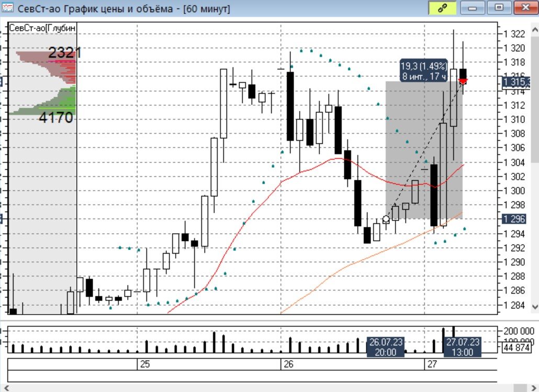Click the 4170 volume profile value
The image size is (539, 392).
pos(56,118)
